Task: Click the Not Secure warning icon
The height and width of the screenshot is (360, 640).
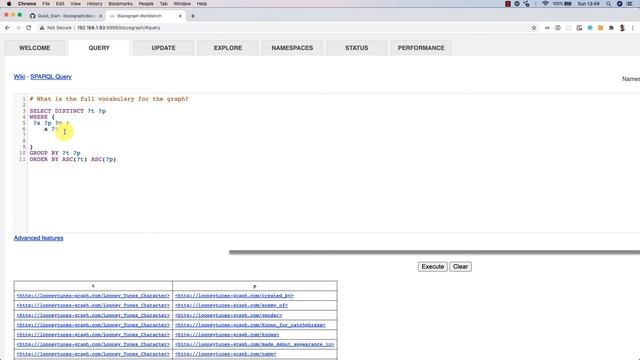Action: (42, 28)
